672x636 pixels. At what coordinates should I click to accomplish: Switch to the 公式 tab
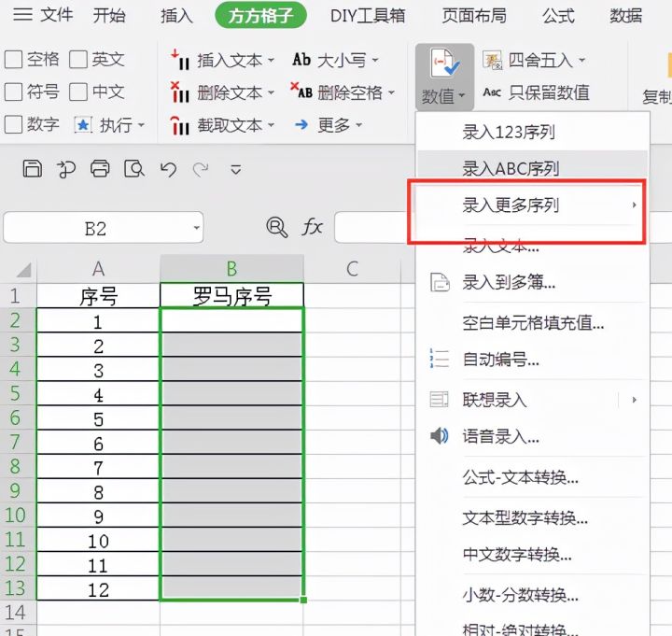coord(558,16)
